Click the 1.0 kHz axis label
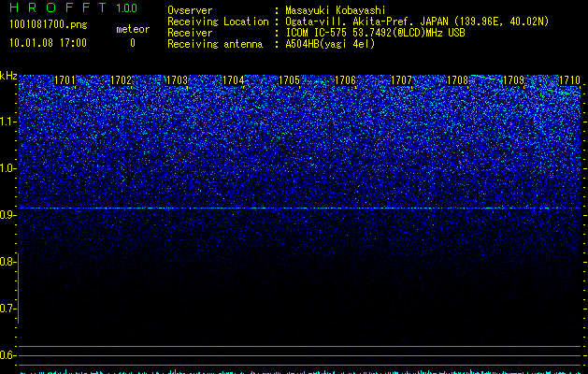Viewport: 588px width, 374px height. click(7, 168)
